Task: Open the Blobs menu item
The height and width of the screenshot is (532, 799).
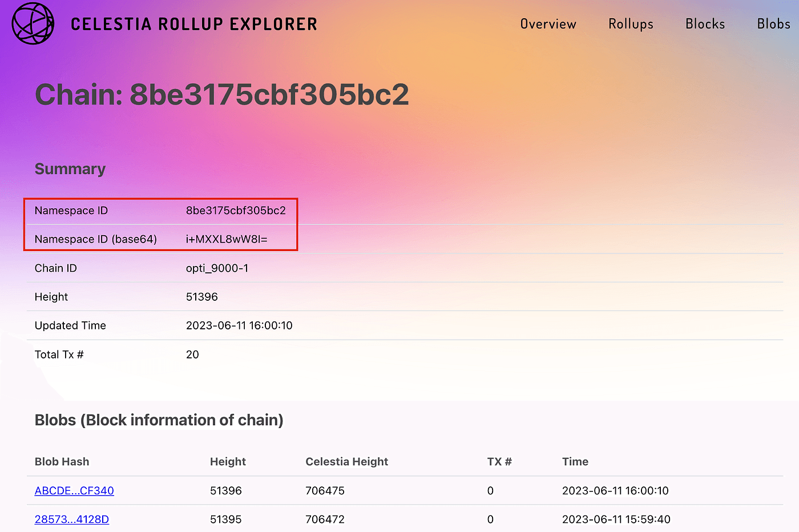Action: tap(773, 24)
